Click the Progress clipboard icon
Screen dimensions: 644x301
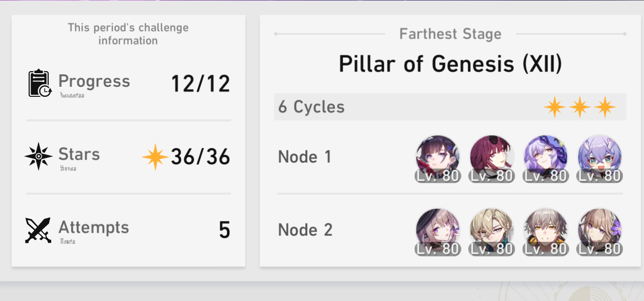(x=39, y=83)
